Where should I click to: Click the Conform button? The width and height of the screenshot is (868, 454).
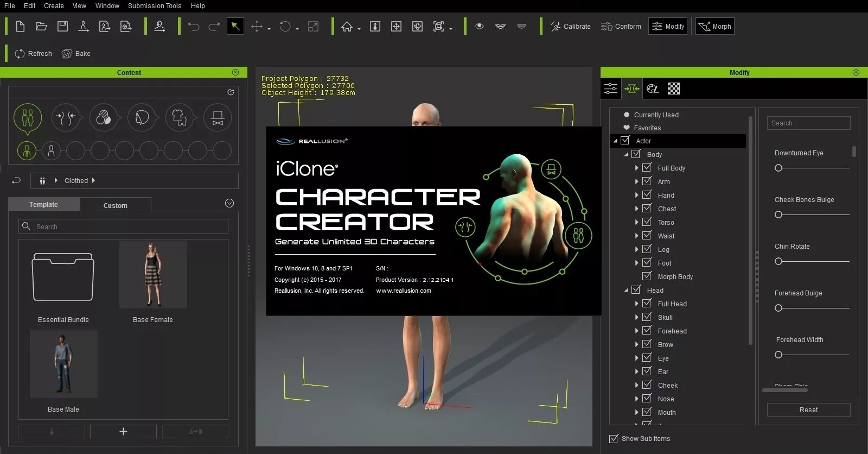621,26
